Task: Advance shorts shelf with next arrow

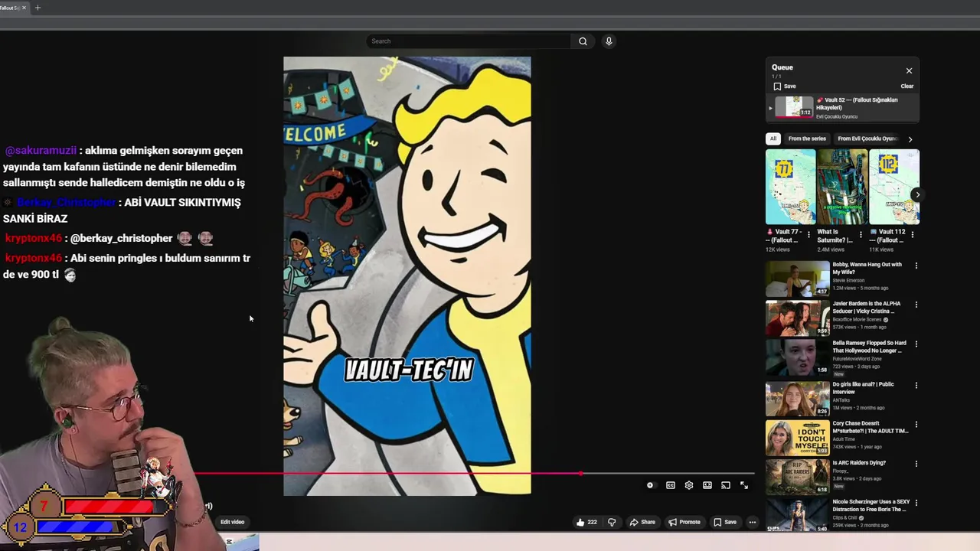Action: pyautogui.click(x=917, y=194)
